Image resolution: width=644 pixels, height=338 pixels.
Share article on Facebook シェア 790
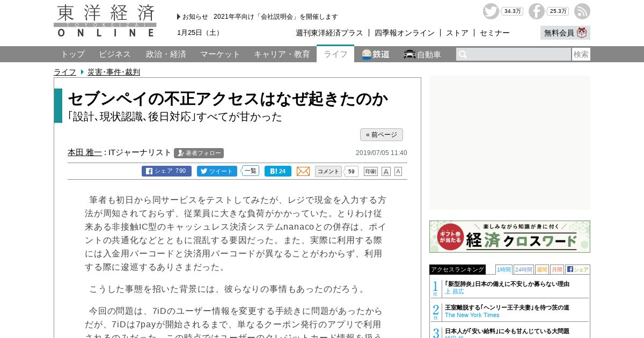166,171
